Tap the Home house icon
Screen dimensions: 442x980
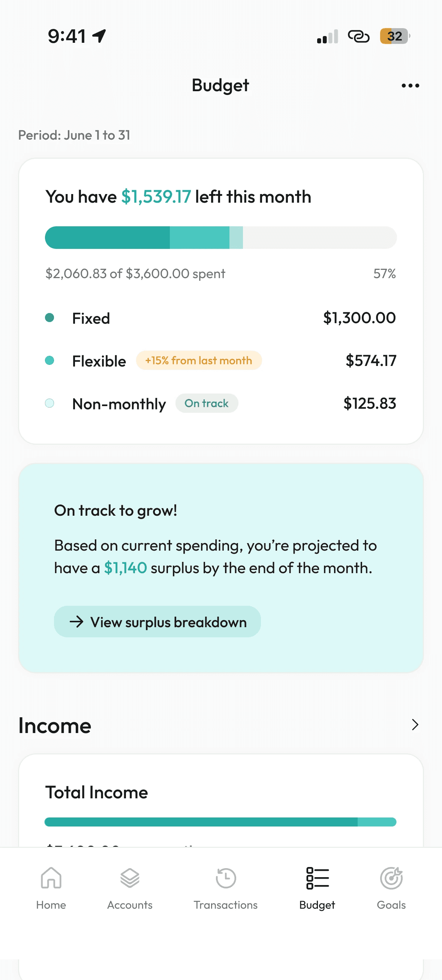51,878
